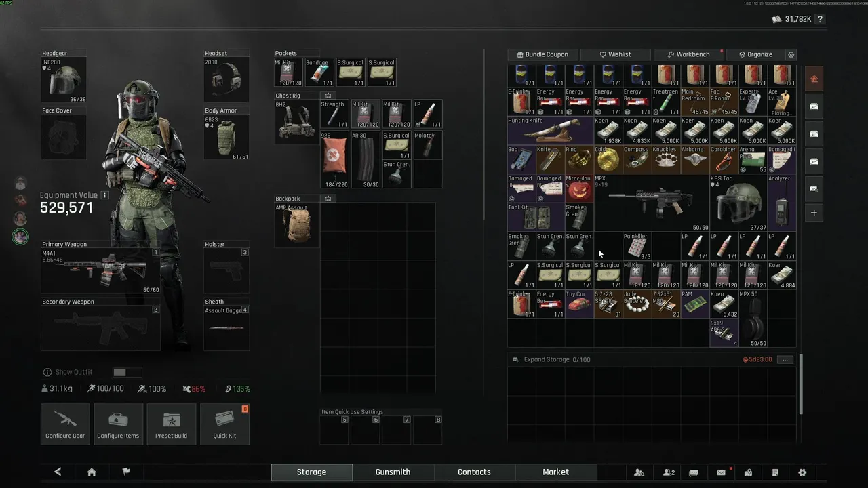Select the topmost operator avatar
Viewport: 868px width, 488px height.
tap(20, 184)
